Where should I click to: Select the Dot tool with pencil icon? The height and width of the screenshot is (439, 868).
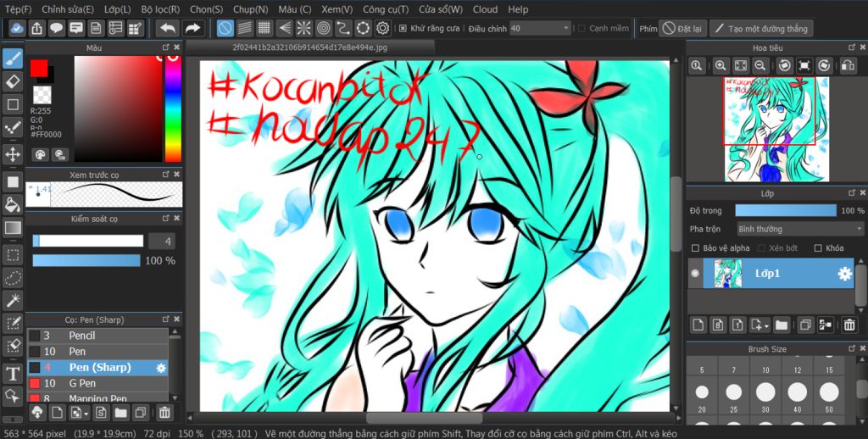[12, 129]
